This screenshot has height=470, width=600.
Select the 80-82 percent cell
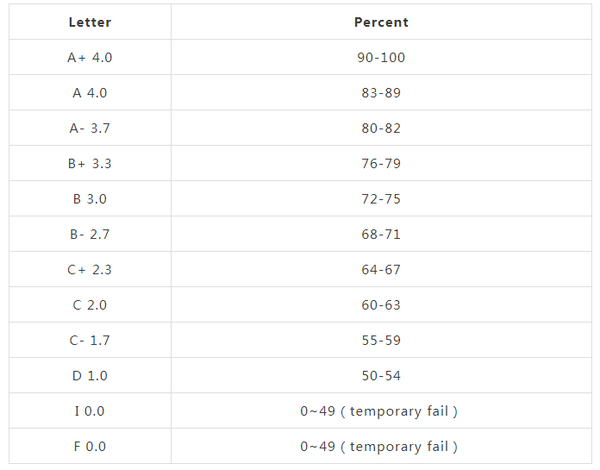tap(381, 128)
